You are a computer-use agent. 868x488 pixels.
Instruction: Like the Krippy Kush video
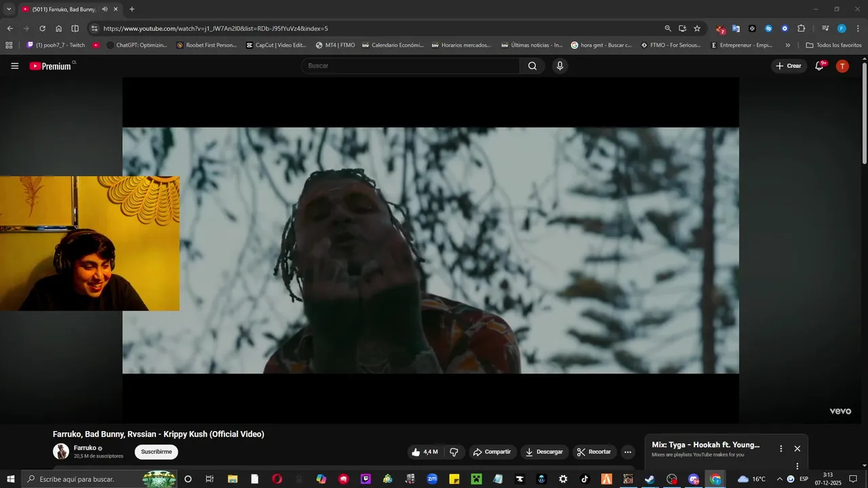tap(425, 452)
